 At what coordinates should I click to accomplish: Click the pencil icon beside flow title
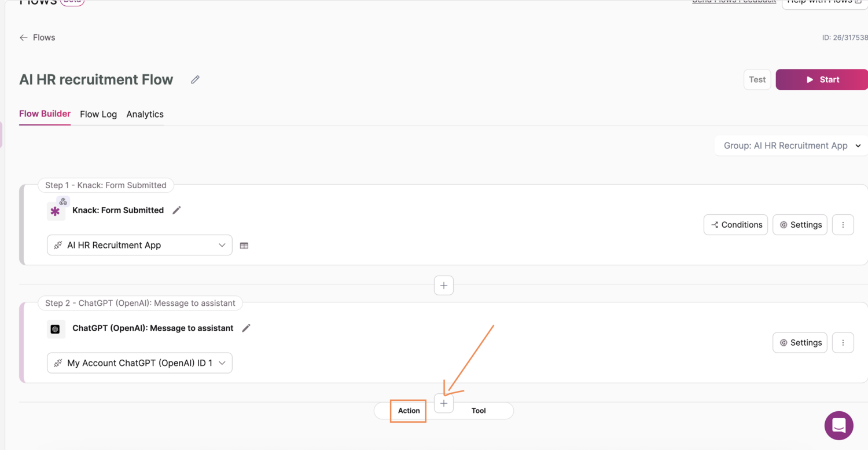tap(195, 80)
